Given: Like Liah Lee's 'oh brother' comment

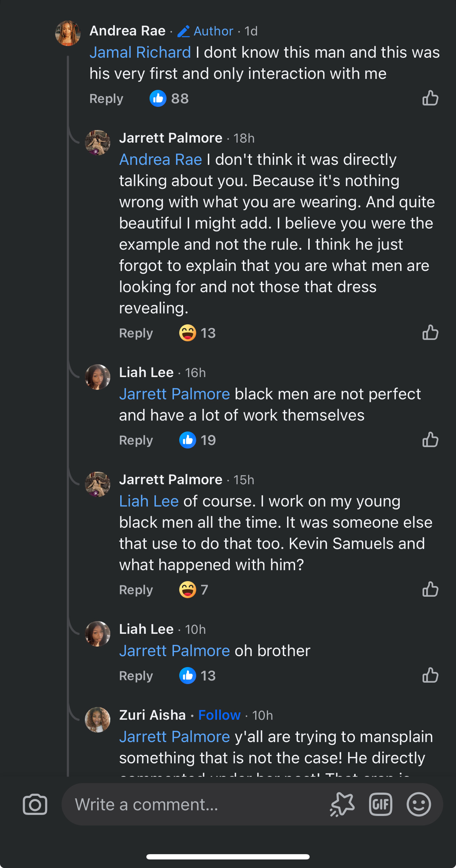Looking at the screenshot, I should [x=430, y=675].
